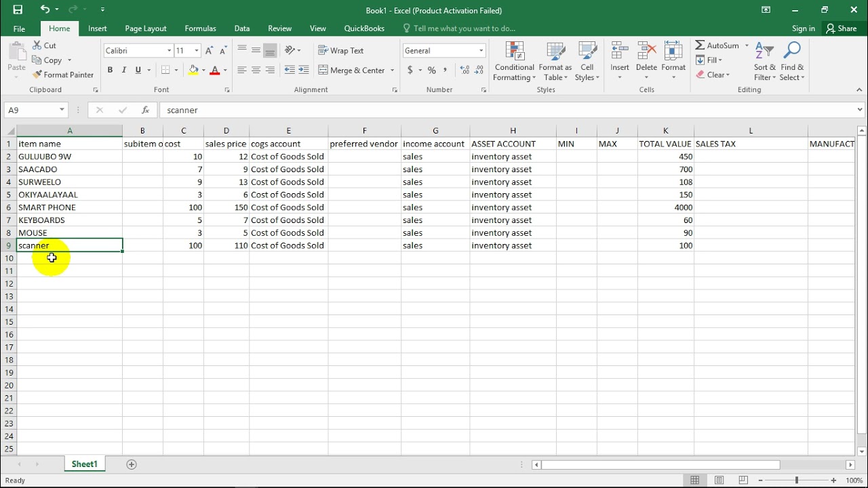Switch to the Insert tab
The width and height of the screenshot is (868, 488).
98,28
